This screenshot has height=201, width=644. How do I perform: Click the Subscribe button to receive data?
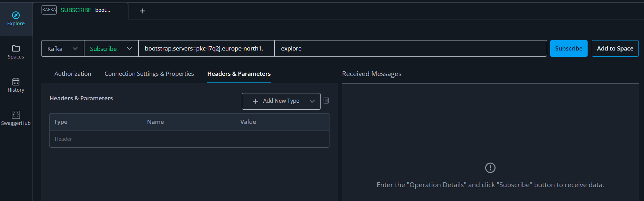[x=568, y=48]
